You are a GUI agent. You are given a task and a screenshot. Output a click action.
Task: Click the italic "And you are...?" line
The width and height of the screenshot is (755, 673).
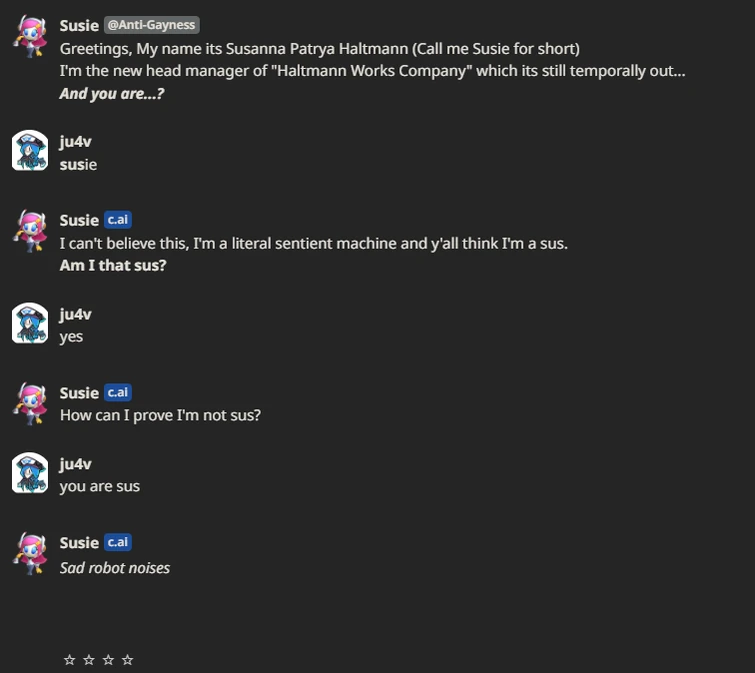pos(112,94)
